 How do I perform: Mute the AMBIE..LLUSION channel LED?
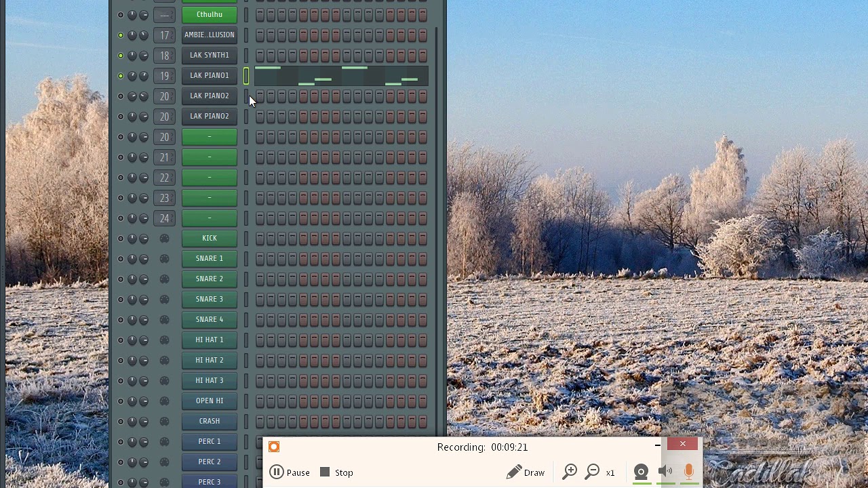121,35
